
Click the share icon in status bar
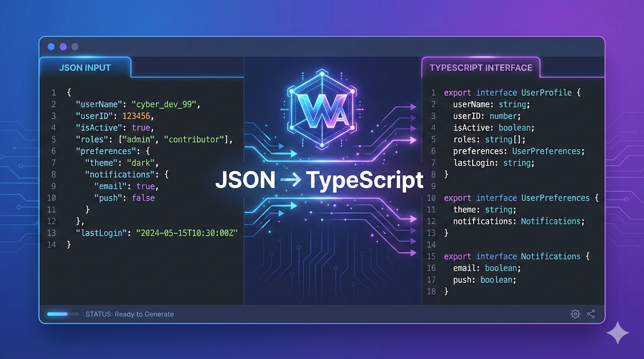pos(591,314)
